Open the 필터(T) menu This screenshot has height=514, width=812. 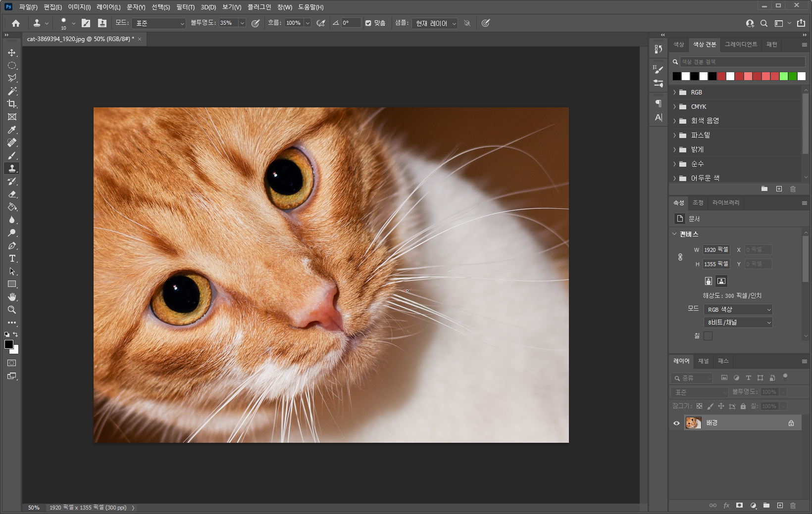coord(185,7)
